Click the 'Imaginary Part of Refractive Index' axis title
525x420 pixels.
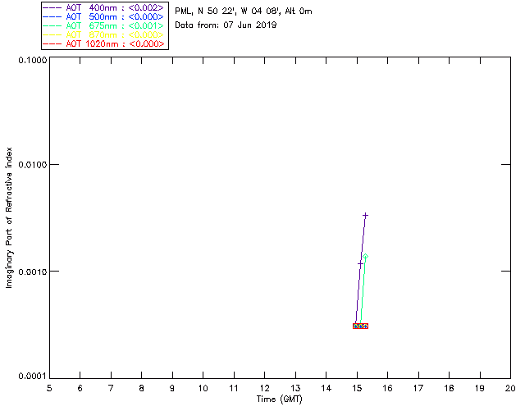[9, 217]
